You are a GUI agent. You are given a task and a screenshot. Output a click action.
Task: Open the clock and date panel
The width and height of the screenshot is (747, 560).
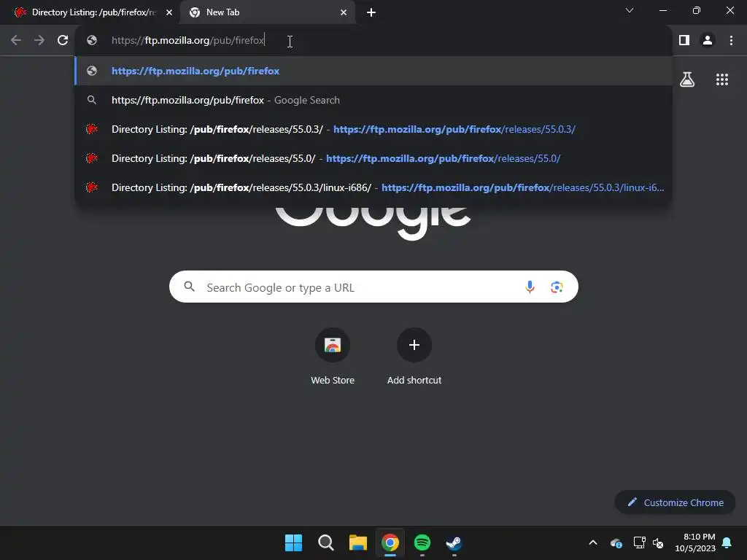tap(695, 542)
